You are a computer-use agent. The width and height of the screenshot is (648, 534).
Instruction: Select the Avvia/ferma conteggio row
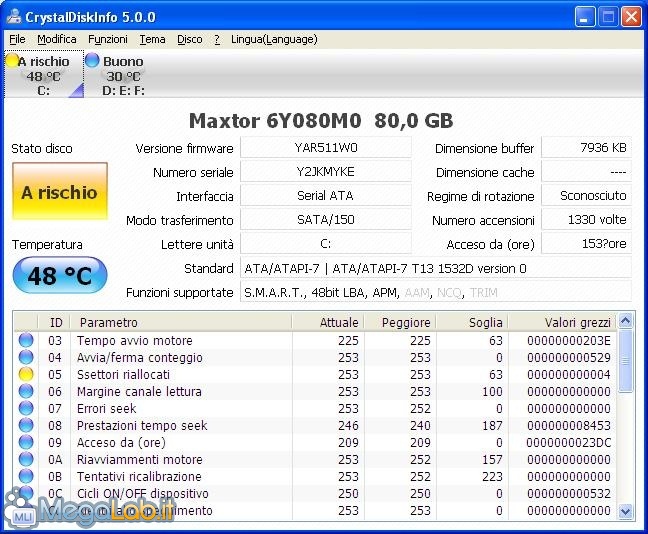coord(315,358)
